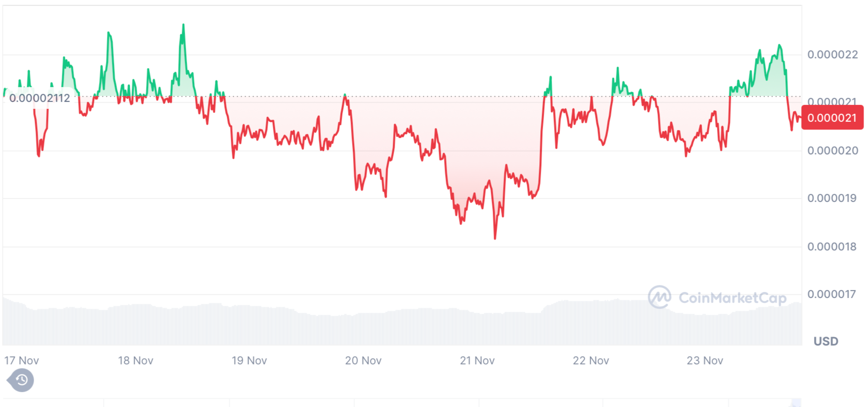This screenshot has width=868, height=407.
Task: Click the chart history clock icon
Action: tap(21, 380)
